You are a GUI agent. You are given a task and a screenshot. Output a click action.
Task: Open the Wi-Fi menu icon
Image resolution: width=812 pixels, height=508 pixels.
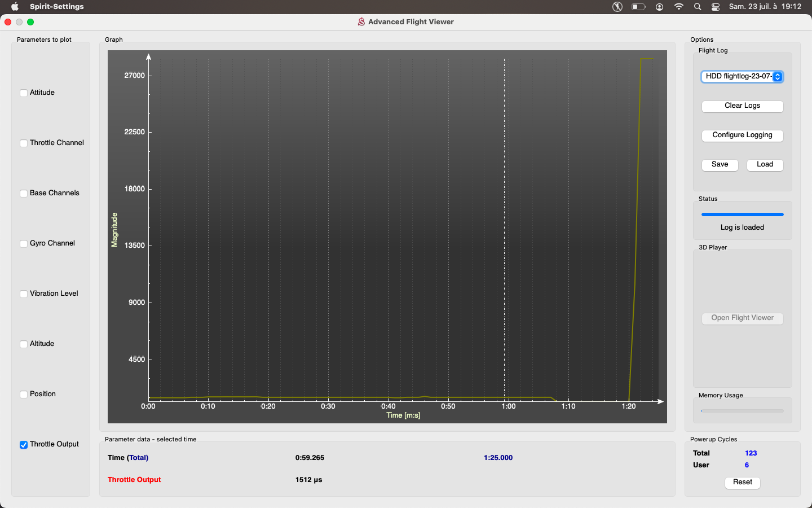(x=679, y=7)
